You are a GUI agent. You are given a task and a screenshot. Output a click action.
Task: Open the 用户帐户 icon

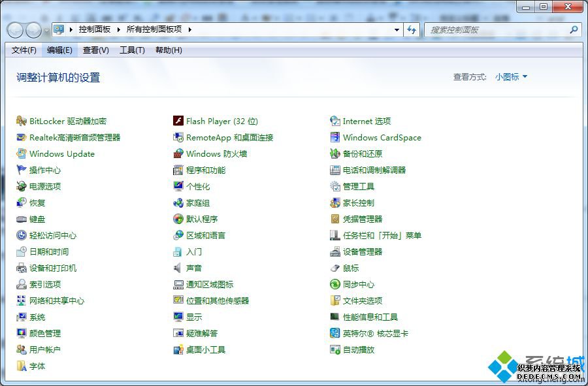(22, 349)
